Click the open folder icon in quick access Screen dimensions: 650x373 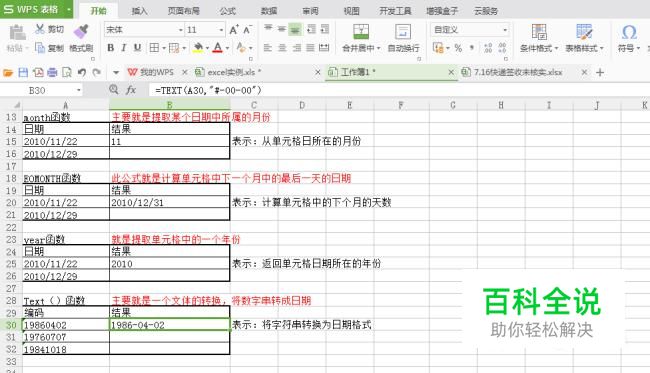tap(8, 73)
